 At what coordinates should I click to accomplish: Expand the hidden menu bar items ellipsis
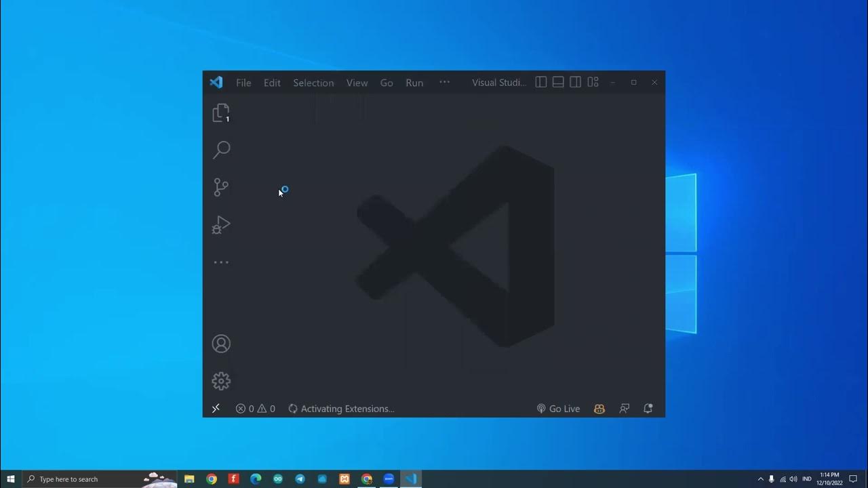coord(444,82)
